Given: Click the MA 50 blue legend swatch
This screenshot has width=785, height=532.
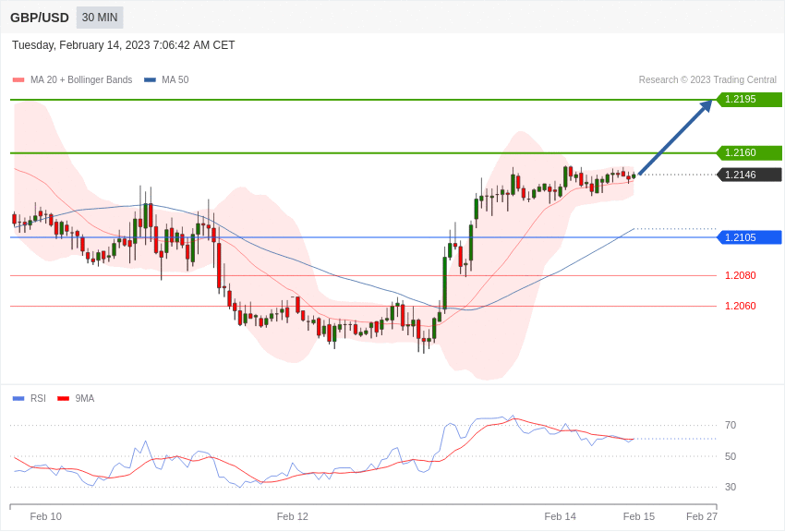Looking at the screenshot, I should pyautogui.click(x=150, y=80).
